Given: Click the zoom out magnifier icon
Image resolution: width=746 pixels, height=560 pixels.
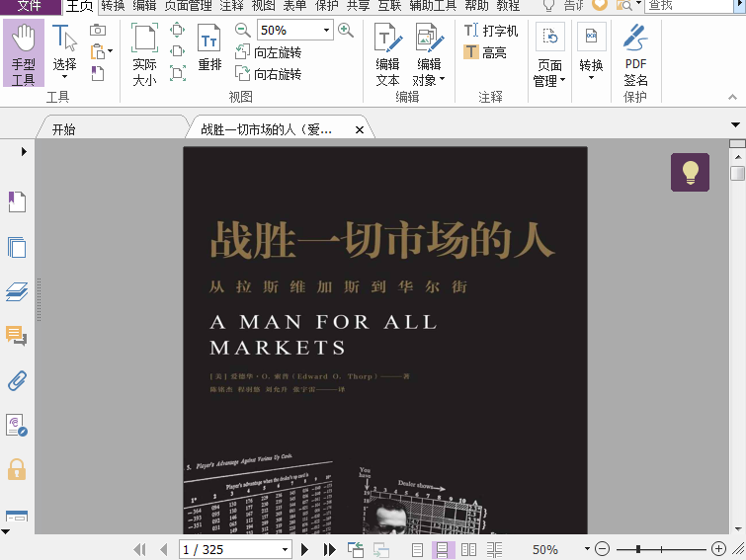Looking at the screenshot, I should (243, 31).
